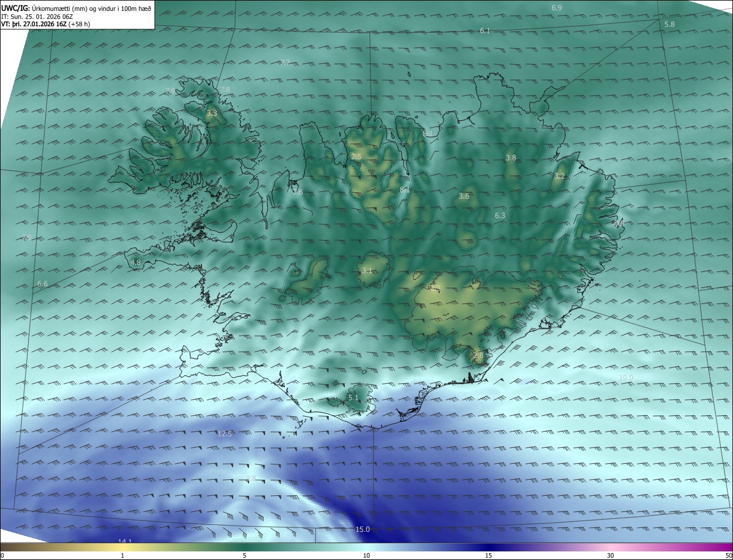The height and width of the screenshot is (560, 733).
Task: Click the 7.8 value label
Action: 225,90
